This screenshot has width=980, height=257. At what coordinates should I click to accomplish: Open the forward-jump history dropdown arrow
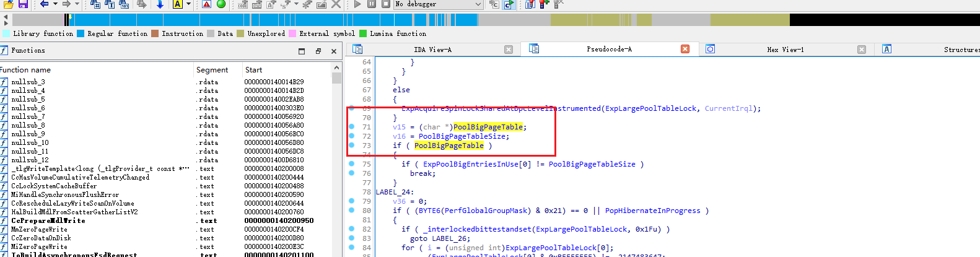click(x=77, y=4)
